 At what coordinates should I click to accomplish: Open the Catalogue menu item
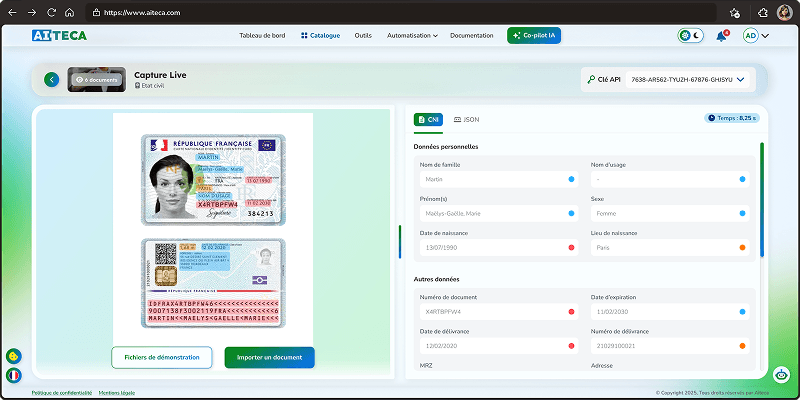320,36
